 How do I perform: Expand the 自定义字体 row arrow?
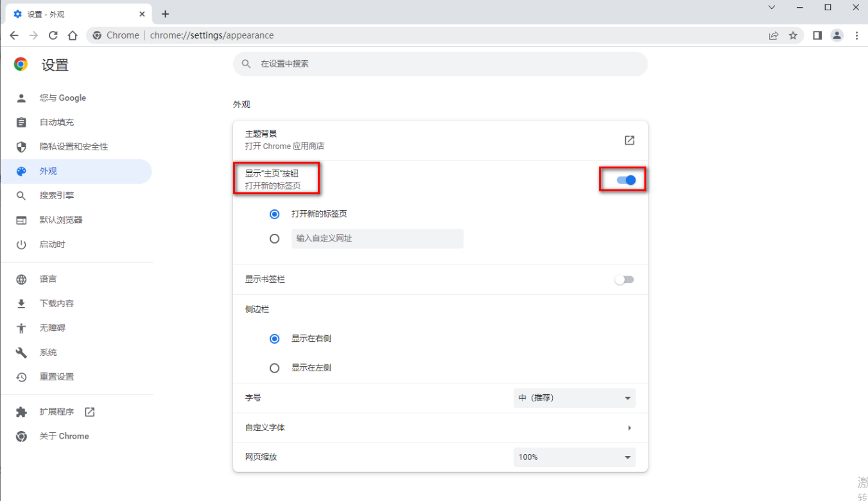[x=629, y=428]
